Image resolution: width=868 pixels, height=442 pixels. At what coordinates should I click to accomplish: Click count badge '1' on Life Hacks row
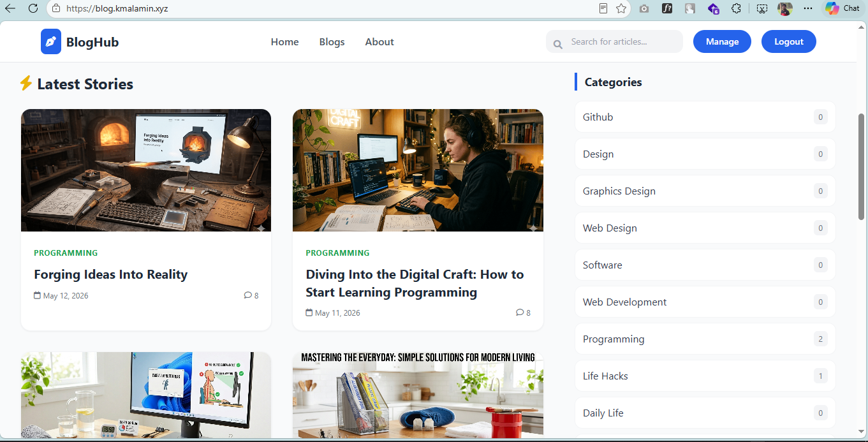click(x=821, y=376)
